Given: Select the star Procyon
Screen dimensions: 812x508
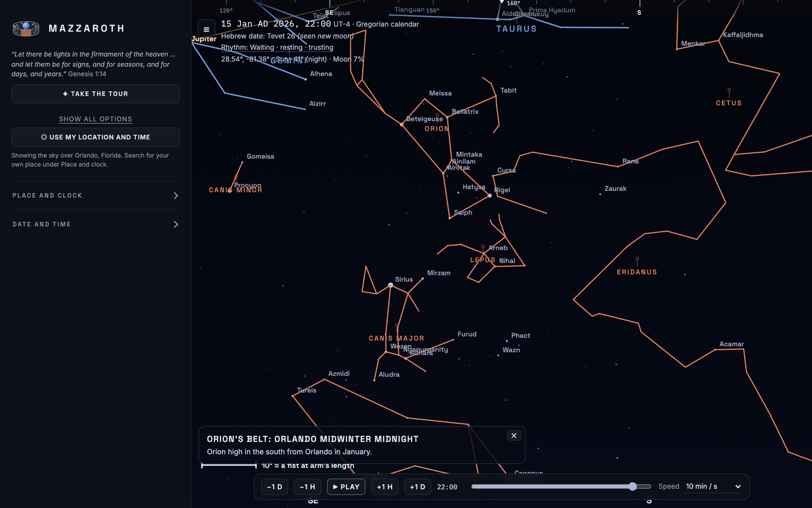Looking at the screenshot, I should 230,191.
